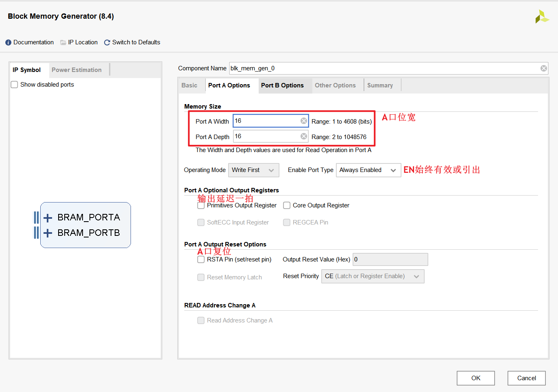
Task: Open Enable Port Type dropdown
Action: pos(368,170)
